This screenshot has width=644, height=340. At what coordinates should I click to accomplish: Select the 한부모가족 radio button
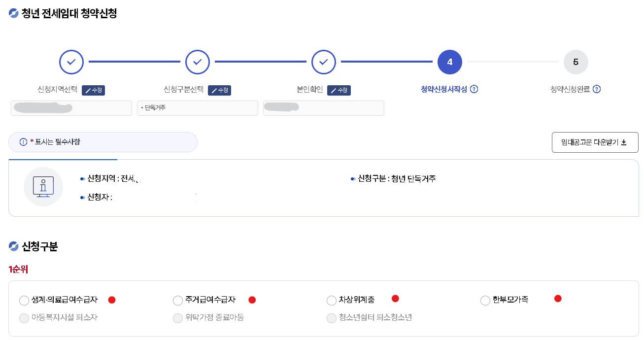(x=485, y=300)
